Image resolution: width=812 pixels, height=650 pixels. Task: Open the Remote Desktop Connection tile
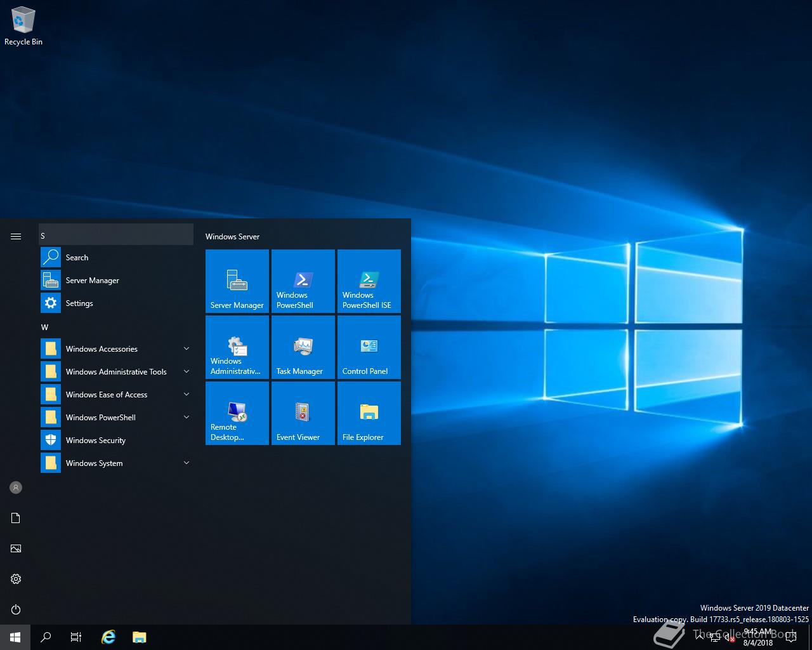[x=237, y=413]
